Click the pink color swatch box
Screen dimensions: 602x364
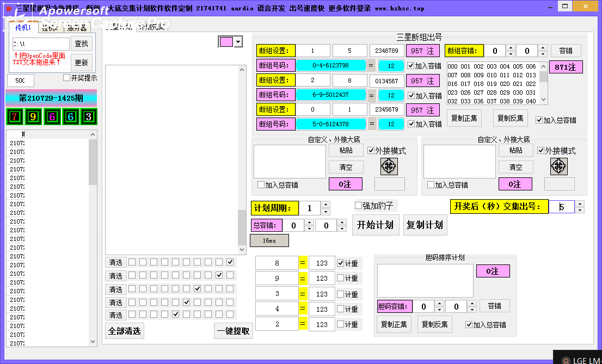(x=226, y=42)
